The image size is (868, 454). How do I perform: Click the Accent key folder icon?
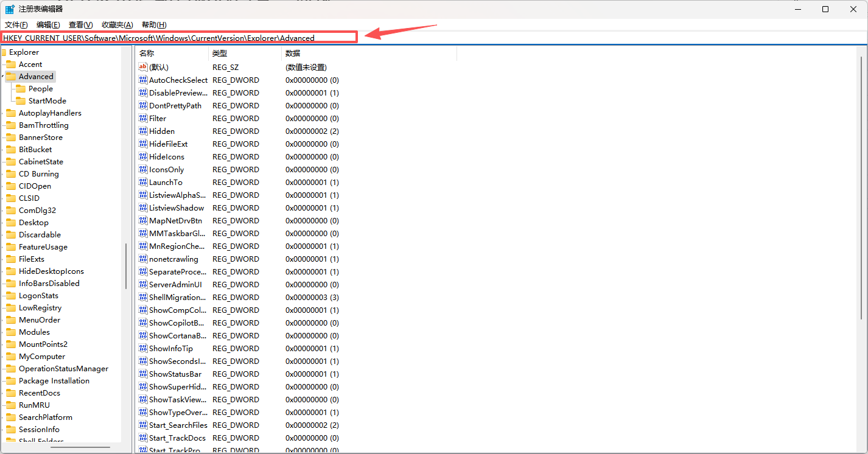[x=11, y=65]
